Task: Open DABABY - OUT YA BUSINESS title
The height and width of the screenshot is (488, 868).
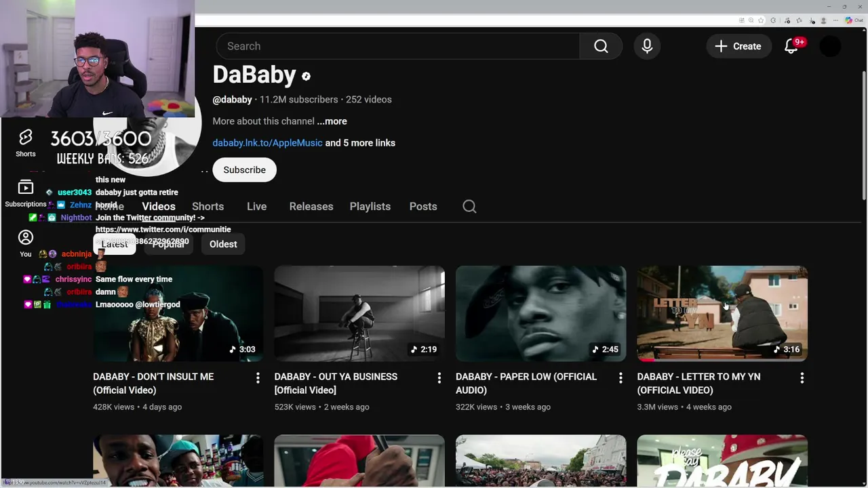Action: tap(336, 384)
